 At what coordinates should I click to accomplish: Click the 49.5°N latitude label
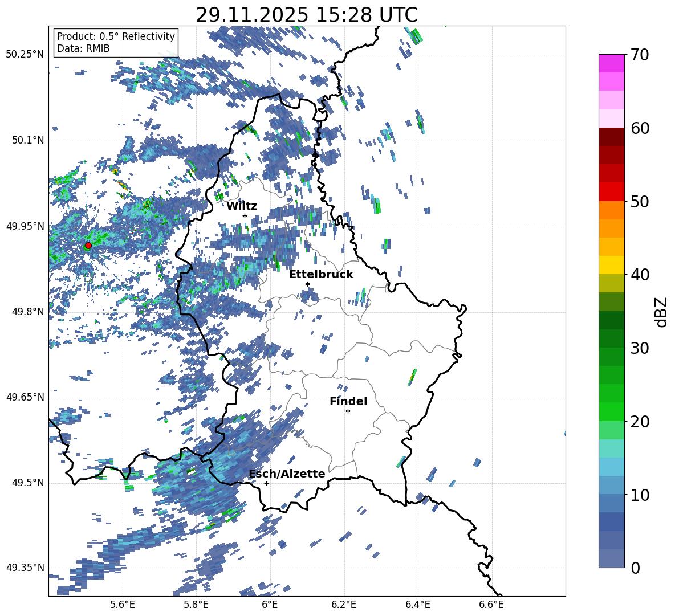click(28, 483)
